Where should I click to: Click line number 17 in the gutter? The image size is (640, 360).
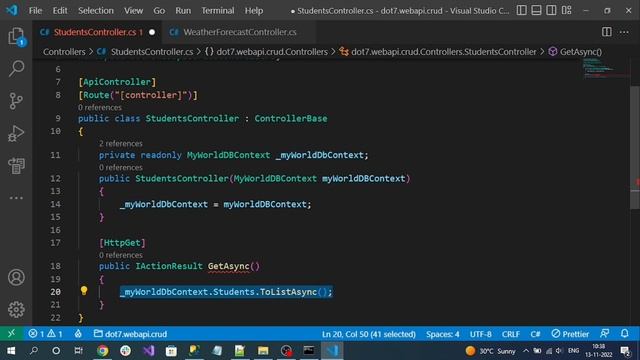55,243
